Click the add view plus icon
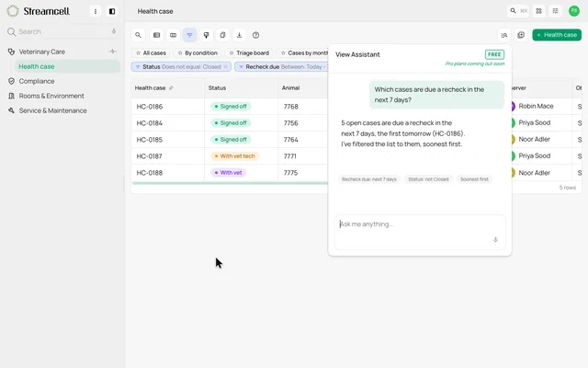This screenshot has width=588, height=368. [x=521, y=35]
